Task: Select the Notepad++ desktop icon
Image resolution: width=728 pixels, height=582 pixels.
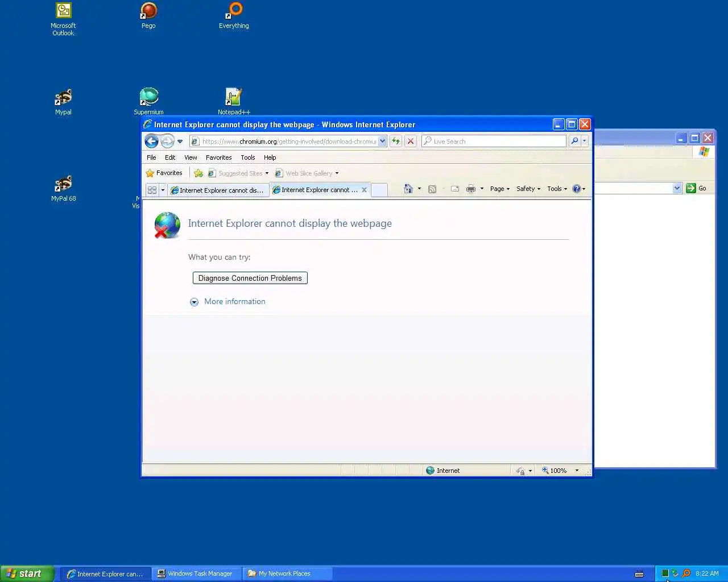Action: 234,102
